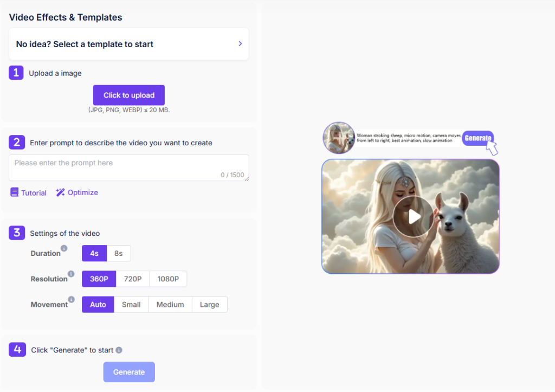
Task: Click info icon next to Resolution
Action: pos(71,274)
